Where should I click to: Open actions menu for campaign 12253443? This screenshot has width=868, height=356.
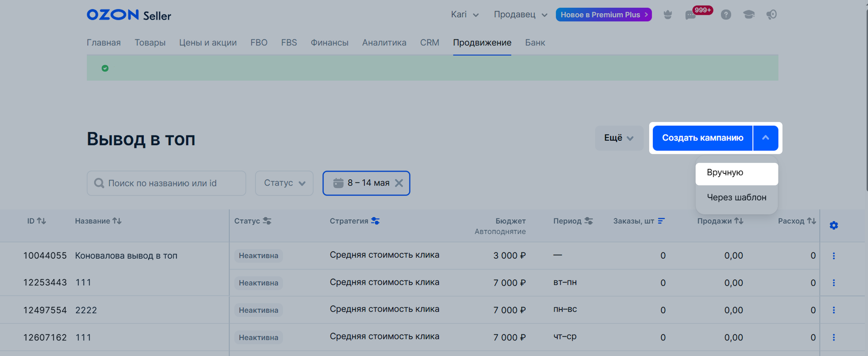(834, 282)
